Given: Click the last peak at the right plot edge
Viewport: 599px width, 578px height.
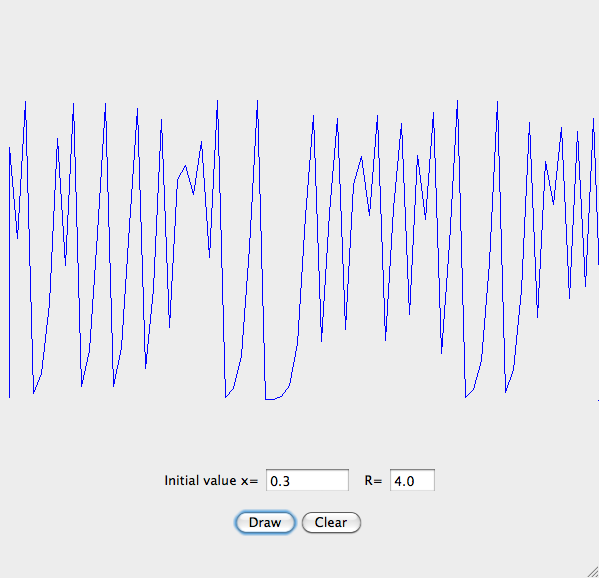Looking at the screenshot, I should click(x=593, y=120).
